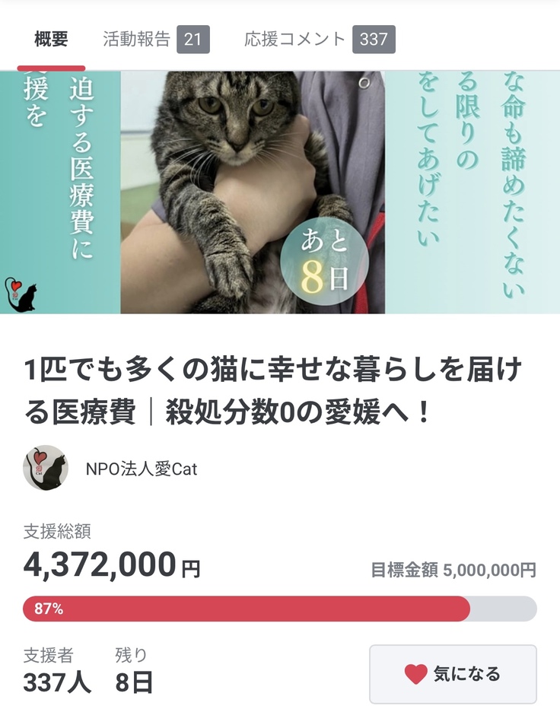Click the 気になる favorite button

tap(453, 674)
